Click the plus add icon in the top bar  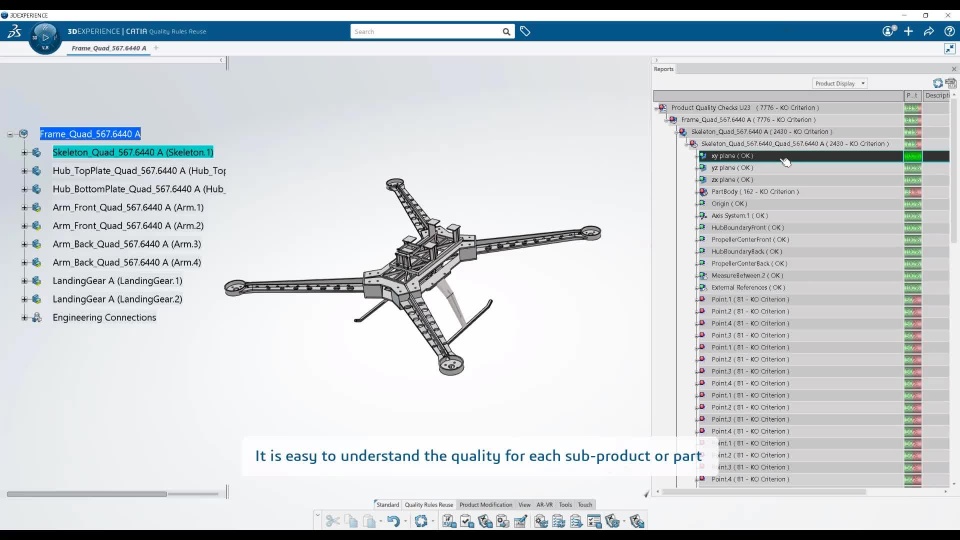point(909,31)
